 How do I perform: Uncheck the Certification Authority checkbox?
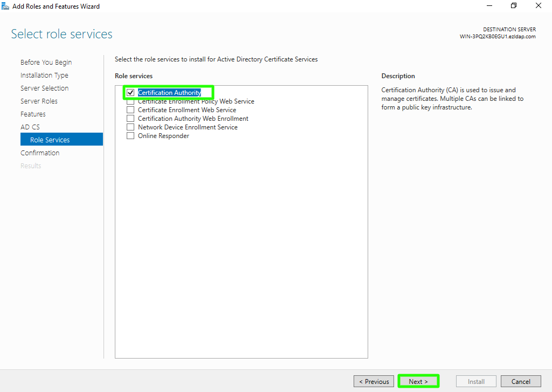tap(130, 93)
